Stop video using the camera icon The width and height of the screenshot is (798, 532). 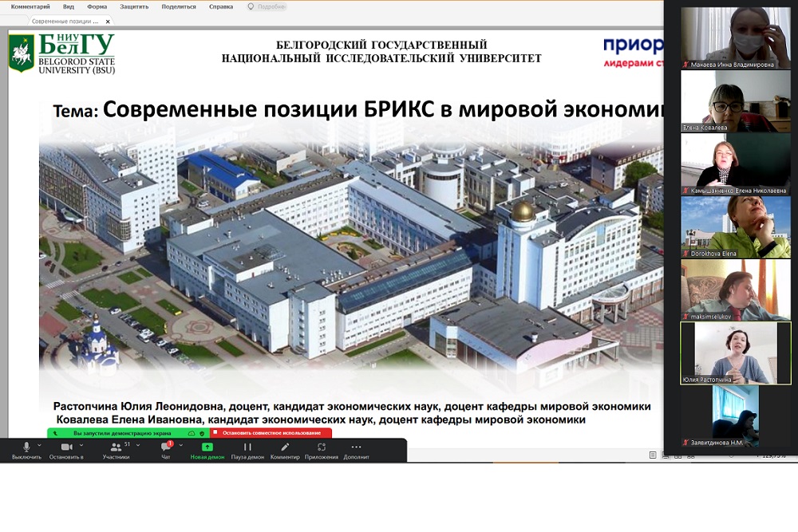(66, 447)
